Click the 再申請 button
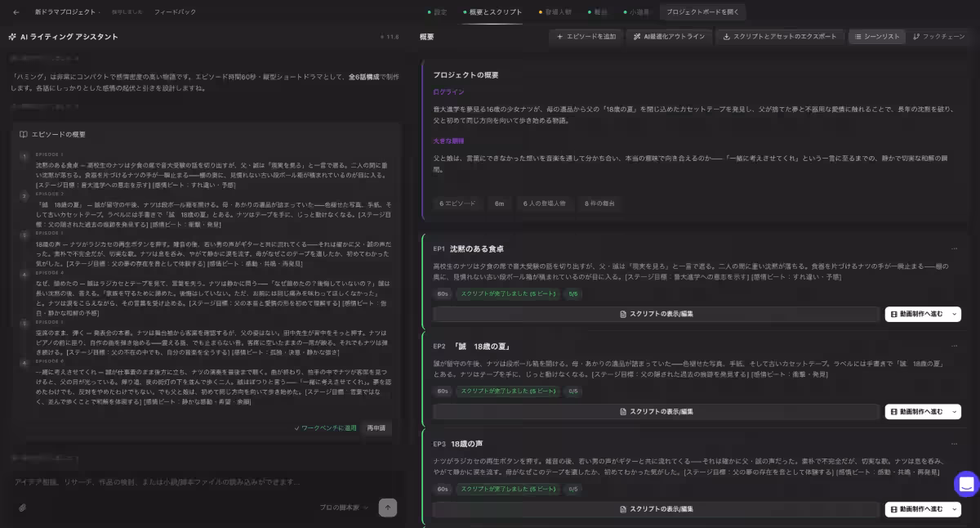 click(x=376, y=427)
